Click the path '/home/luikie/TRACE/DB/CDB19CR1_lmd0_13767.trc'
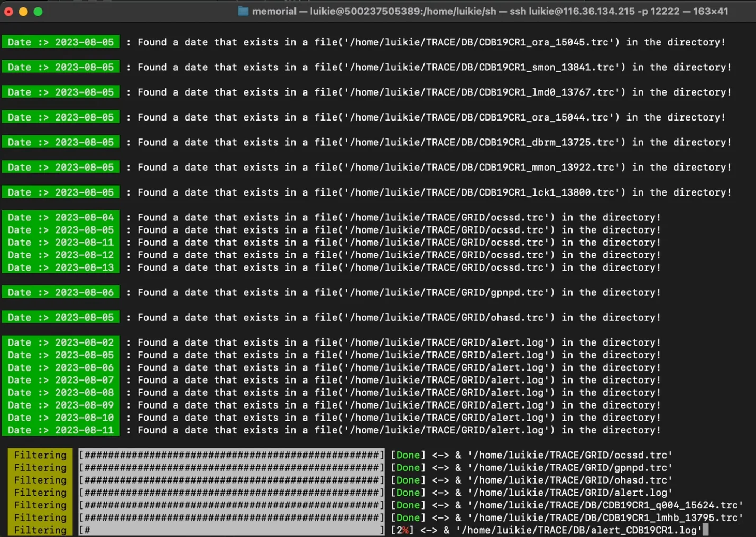The width and height of the screenshot is (756, 537). pos(484,92)
